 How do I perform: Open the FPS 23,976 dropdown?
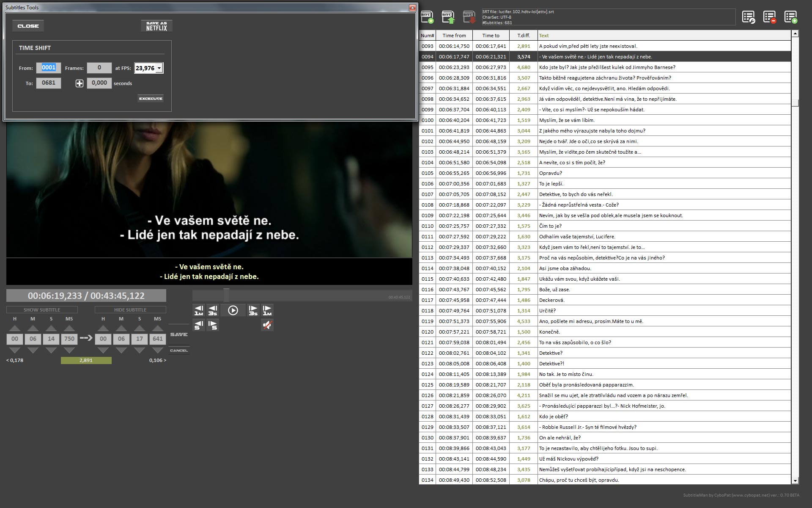tap(159, 68)
